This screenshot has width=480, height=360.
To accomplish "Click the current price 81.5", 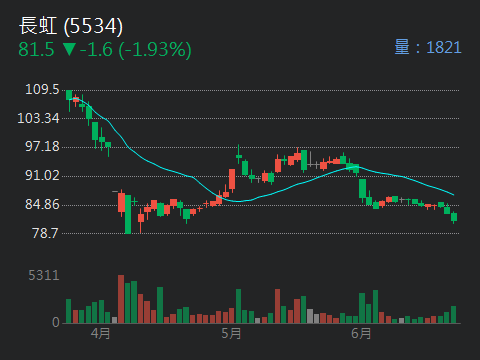I will click(x=36, y=49).
